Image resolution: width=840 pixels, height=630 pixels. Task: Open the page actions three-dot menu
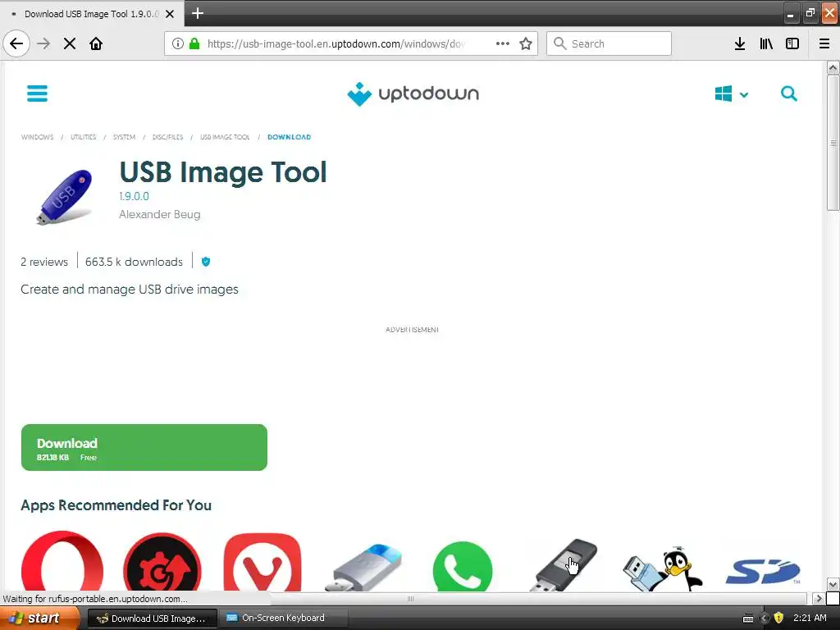[503, 43]
